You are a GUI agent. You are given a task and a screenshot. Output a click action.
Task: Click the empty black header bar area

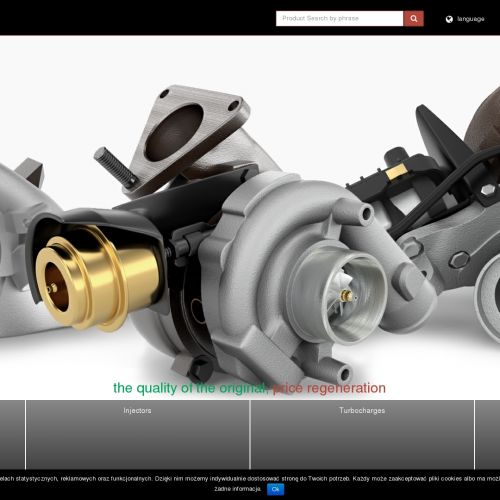[133, 17]
